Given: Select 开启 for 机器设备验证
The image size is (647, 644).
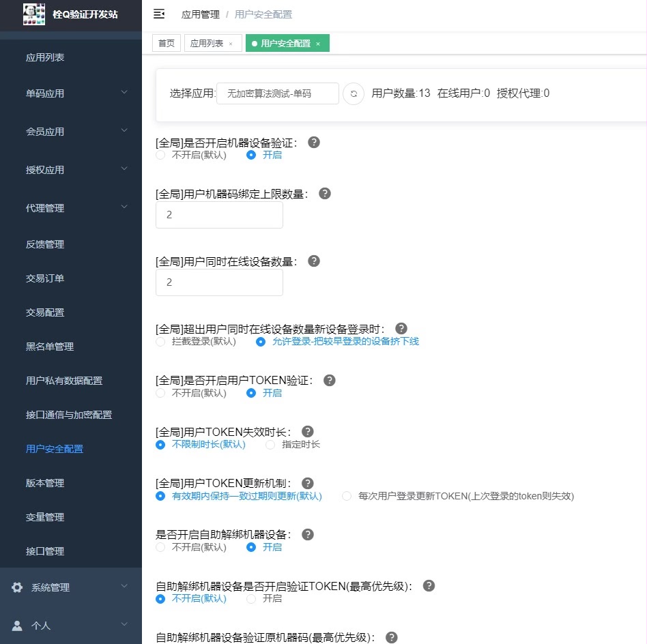Looking at the screenshot, I should coord(264,155).
